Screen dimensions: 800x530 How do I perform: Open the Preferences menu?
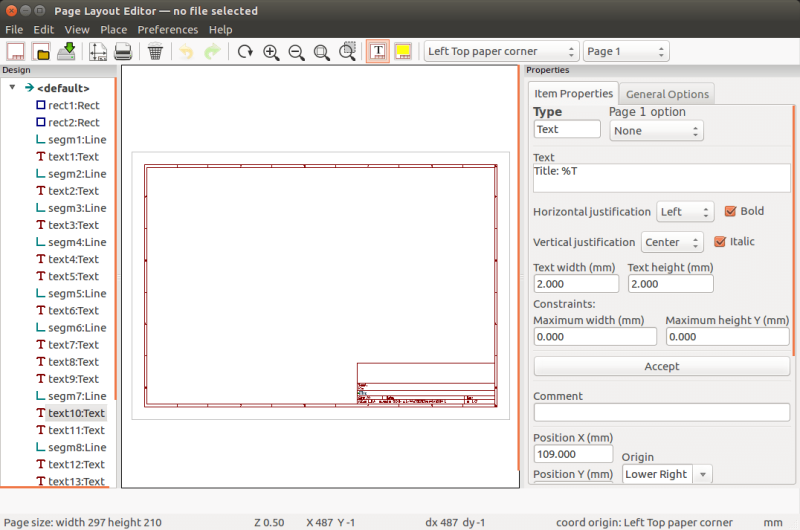tap(168, 30)
